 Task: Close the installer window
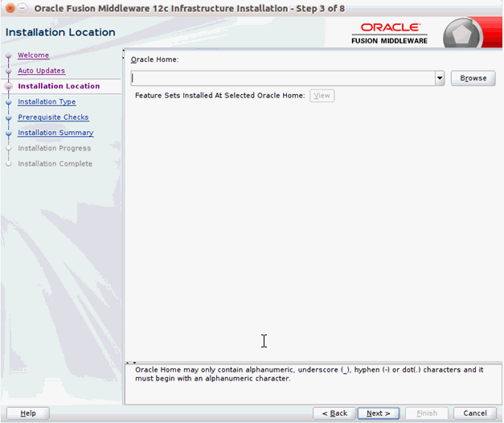point(10,8)
